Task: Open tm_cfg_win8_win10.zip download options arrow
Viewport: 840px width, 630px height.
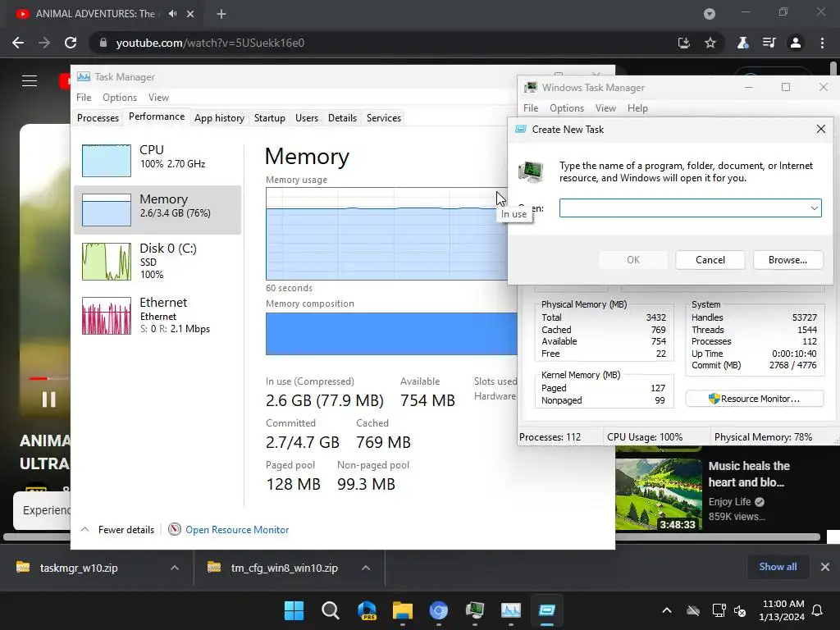Action: point(366,568)
